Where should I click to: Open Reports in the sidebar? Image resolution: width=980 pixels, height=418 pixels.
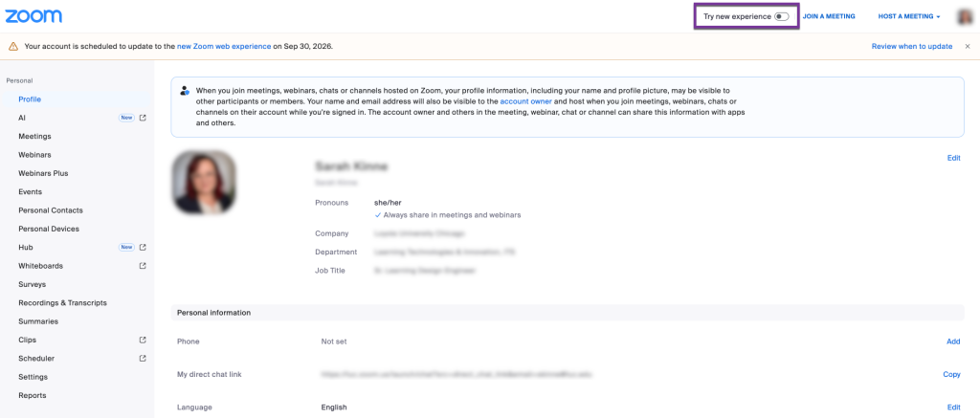pos(33,395)
